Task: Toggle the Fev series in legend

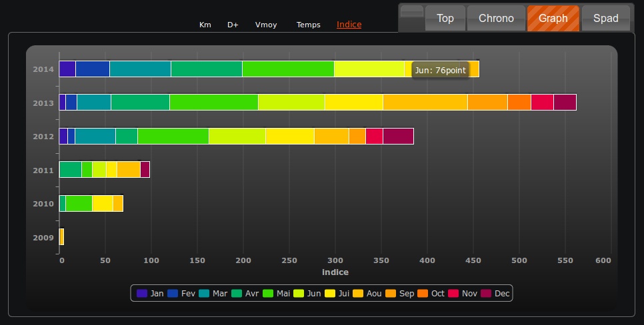Action: (x=181, y=294)
